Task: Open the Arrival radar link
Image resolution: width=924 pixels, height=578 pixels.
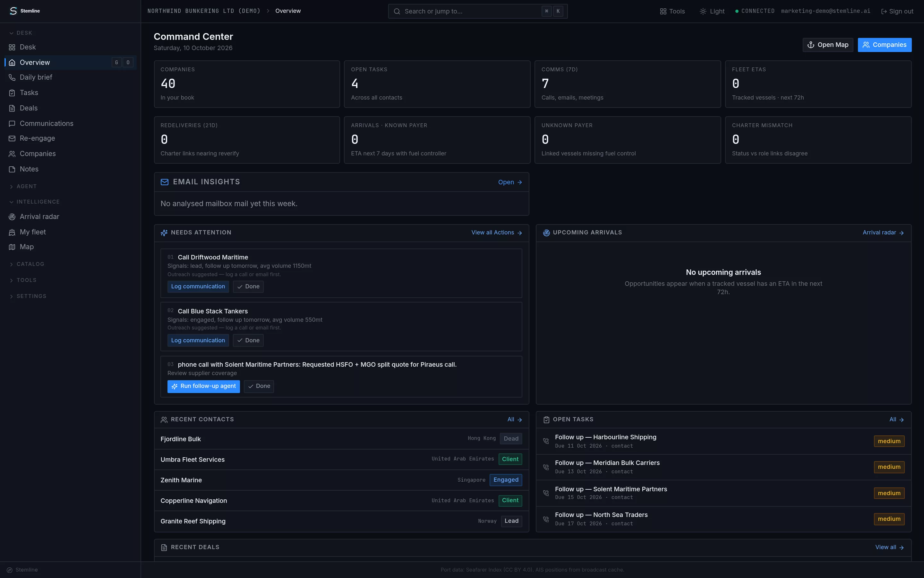Action: click(883, 232)
